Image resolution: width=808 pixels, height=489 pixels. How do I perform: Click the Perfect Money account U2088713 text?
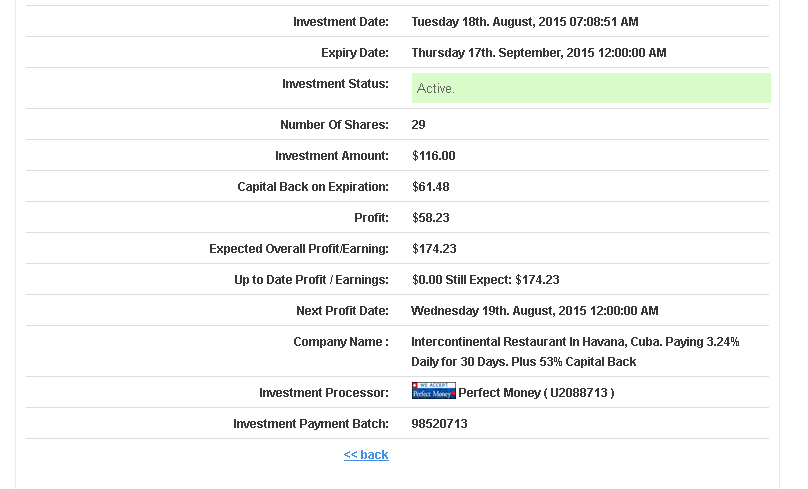536,393
